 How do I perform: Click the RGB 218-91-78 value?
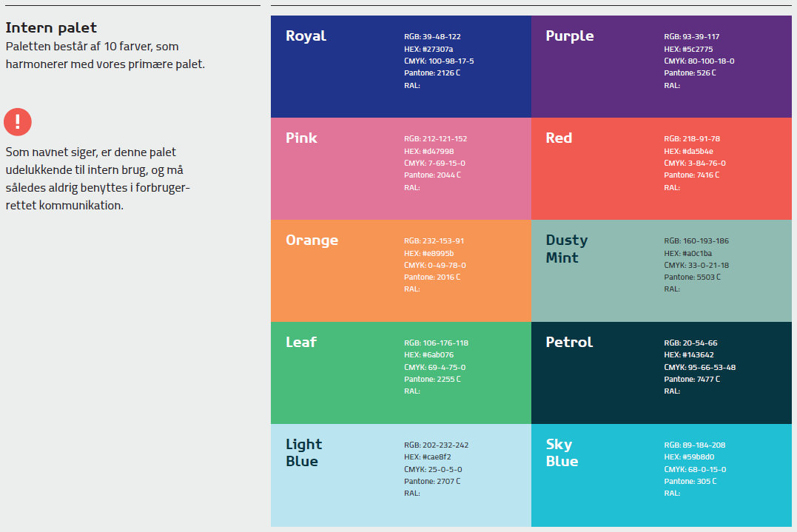pyautogui.click(x=692, y=138)
